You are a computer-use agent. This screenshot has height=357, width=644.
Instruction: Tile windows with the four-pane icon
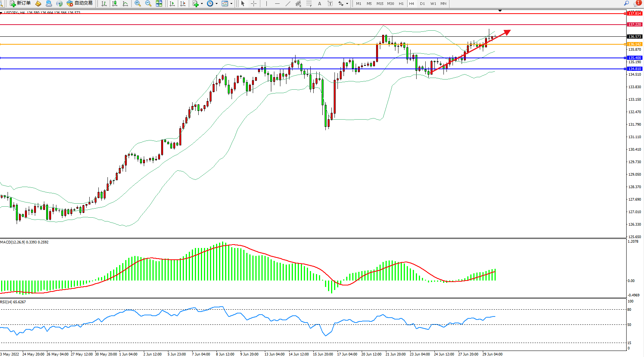(159, 3)
